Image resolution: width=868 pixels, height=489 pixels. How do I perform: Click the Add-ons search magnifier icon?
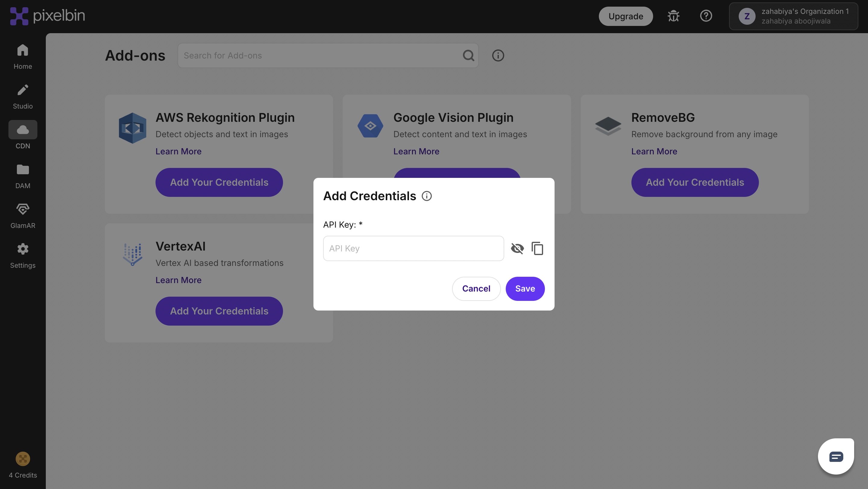[468, 55]
